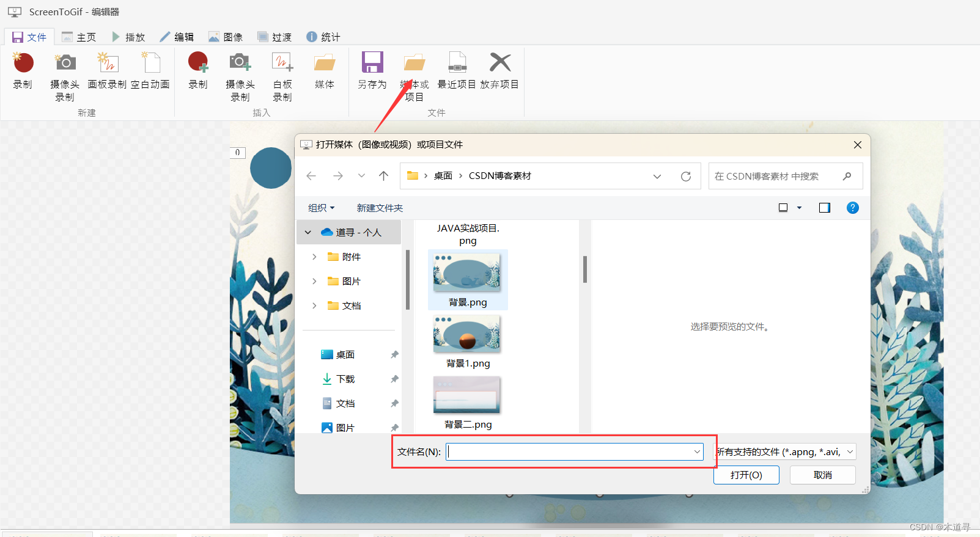Open the Statistics (统计) ribbon tab
The image size is (980, 537).
click(323, 37)
